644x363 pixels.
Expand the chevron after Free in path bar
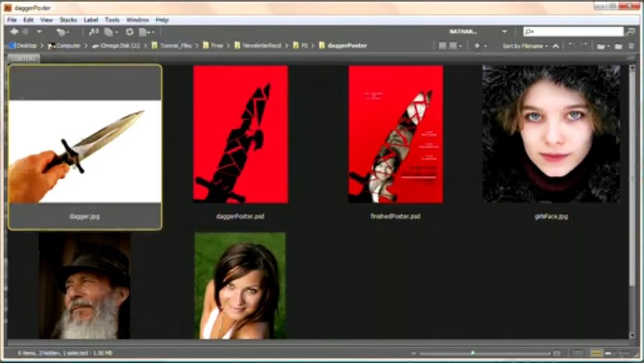[228, 46]
